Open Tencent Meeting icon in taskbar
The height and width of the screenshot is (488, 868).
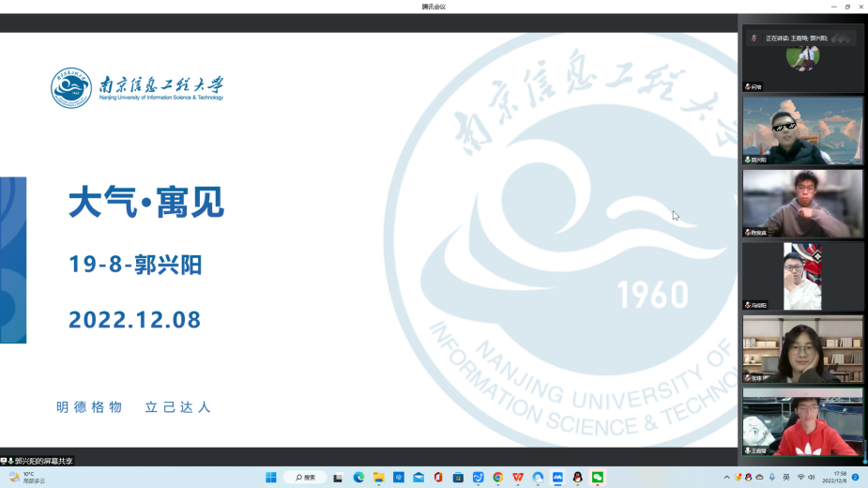557,478
